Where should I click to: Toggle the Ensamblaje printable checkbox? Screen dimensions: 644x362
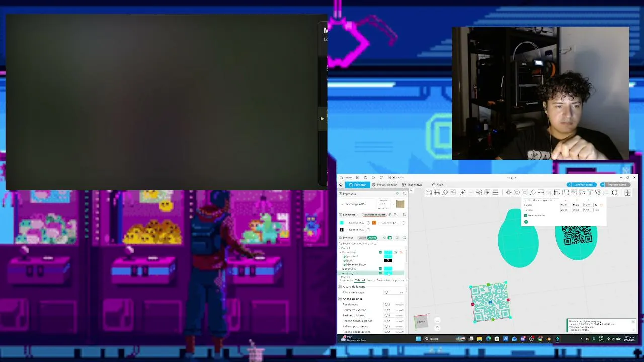[380, 252]
